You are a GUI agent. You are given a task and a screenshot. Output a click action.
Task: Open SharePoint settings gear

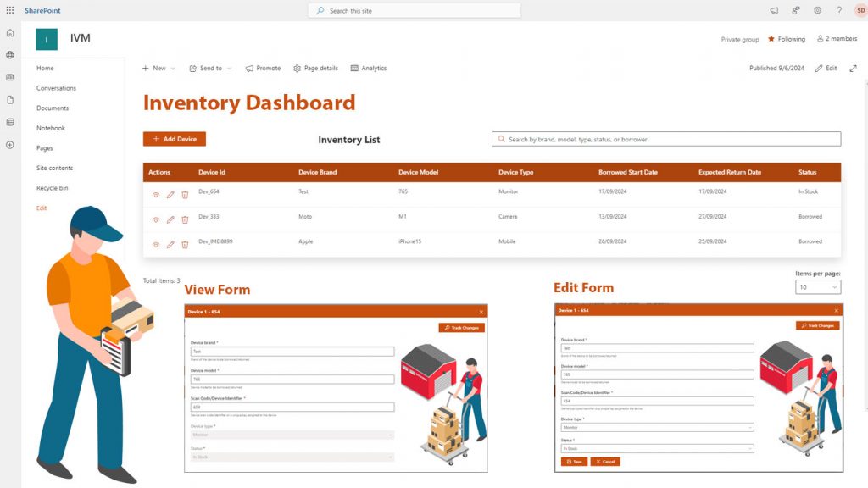pos(816,10)
